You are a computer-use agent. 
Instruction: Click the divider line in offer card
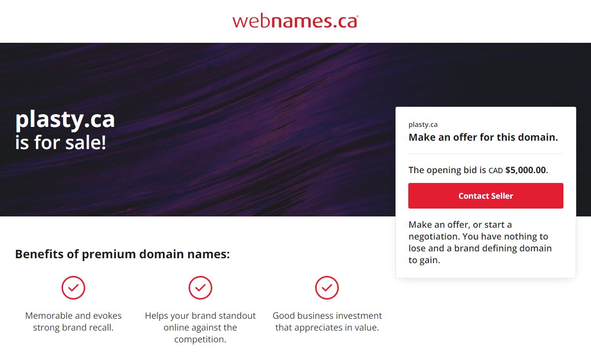tap(486, 154)
